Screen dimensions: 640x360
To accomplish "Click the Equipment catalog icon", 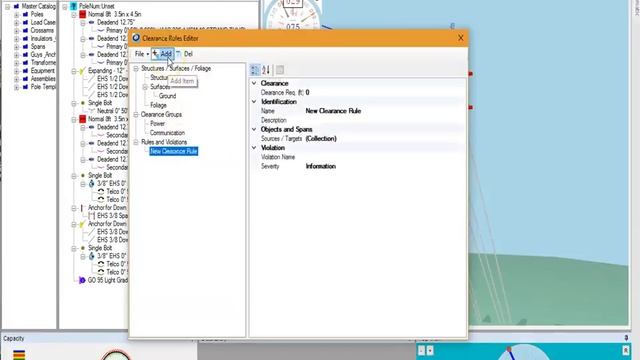I will tap(25, 71).
